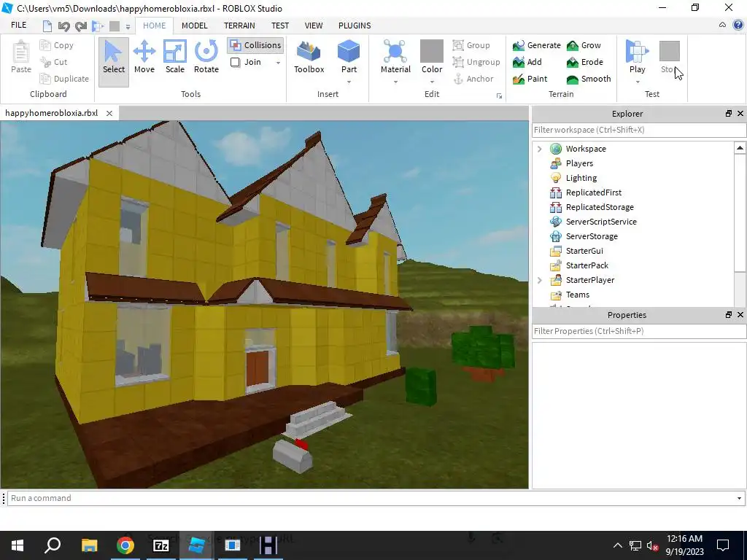Image resolution: width=747 pixels, height=560 pixels.
Task: Select StarterGui in Explorer
Action: pyautogui.click(x=584, y=251)
